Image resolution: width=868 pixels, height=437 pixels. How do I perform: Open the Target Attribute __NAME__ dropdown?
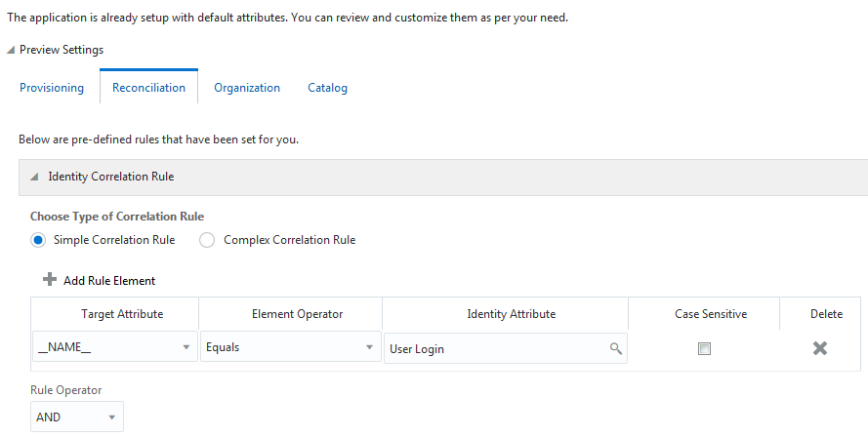[186, 348]
